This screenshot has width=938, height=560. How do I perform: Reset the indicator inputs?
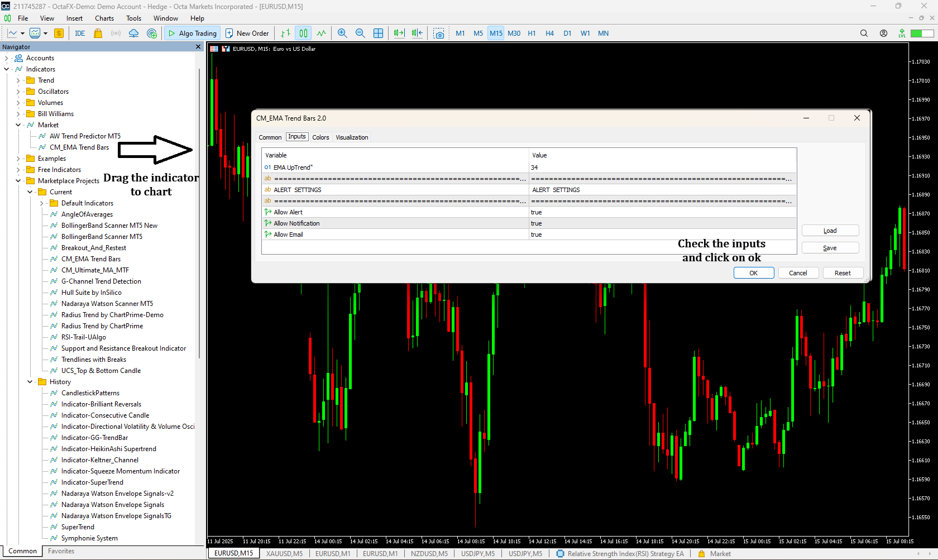click(x=843, y=273)
